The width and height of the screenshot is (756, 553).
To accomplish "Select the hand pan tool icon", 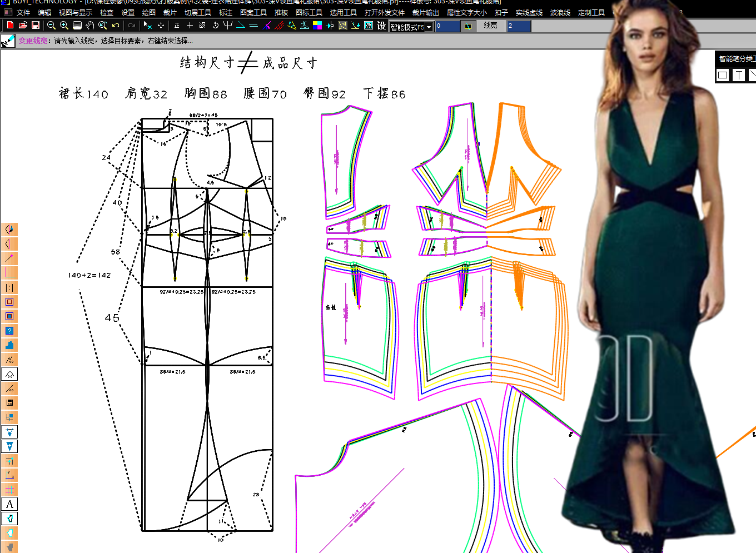I will coord(90,26).
